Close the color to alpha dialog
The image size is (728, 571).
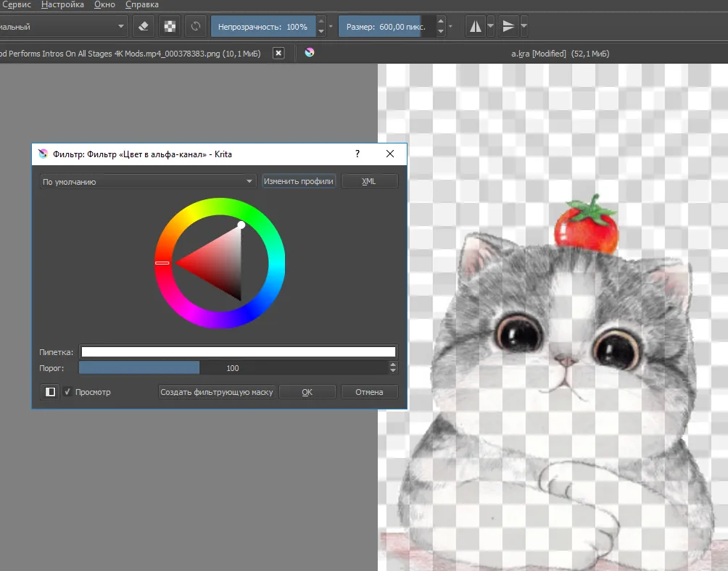pyautogui.click(x=390, y=154)
